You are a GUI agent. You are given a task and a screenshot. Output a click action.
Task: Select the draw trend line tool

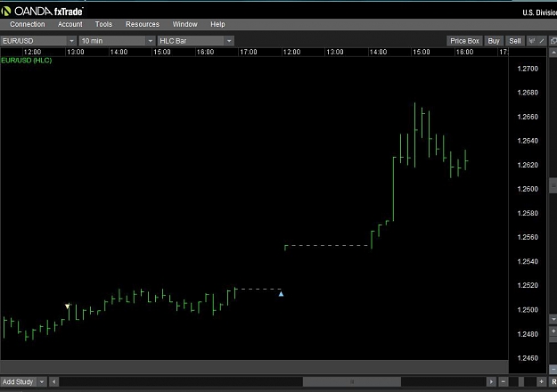point(541,41)
